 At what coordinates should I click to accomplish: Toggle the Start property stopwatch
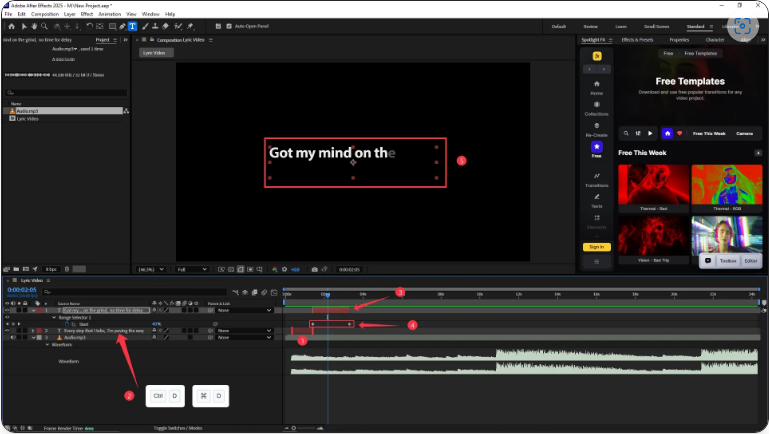[67, 324]
